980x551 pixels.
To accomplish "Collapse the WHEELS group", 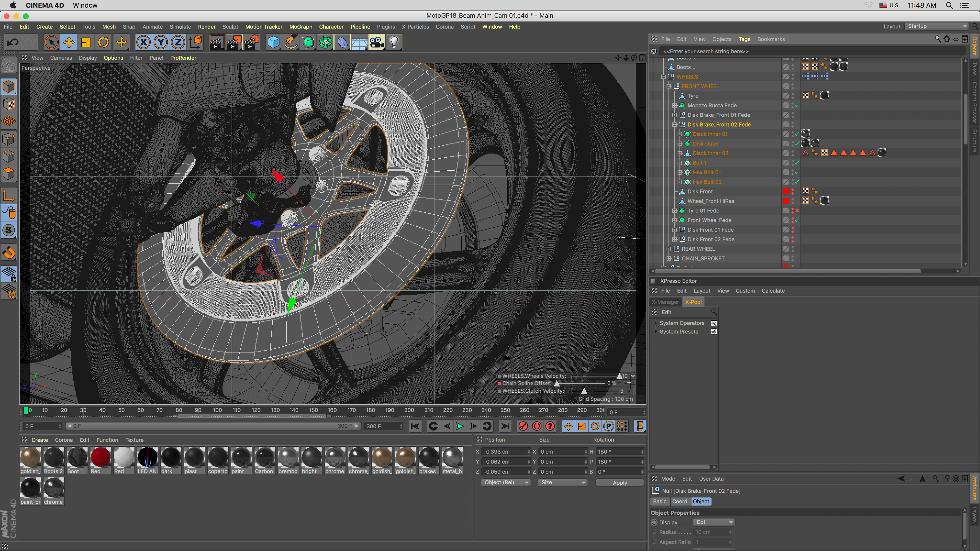I will click(x=664, y=77).
